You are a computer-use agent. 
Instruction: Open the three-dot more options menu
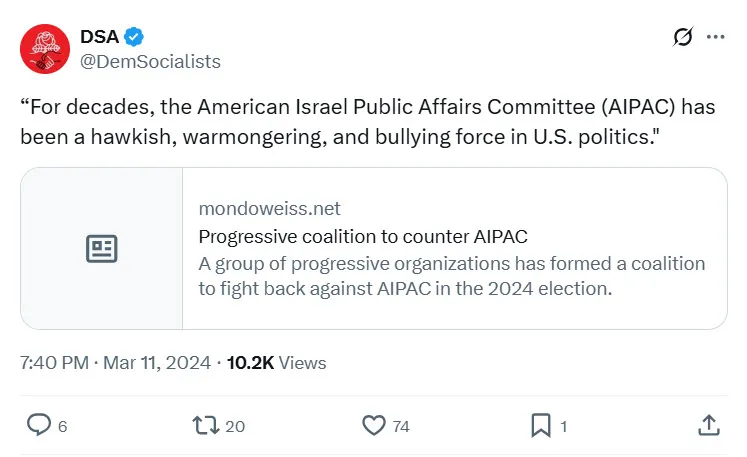point(715,37)
